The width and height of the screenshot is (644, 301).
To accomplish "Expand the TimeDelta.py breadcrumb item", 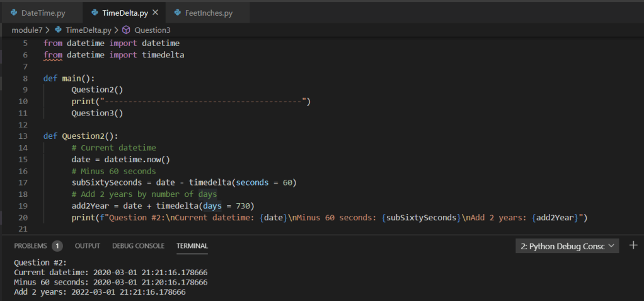I will pos(88,30).
